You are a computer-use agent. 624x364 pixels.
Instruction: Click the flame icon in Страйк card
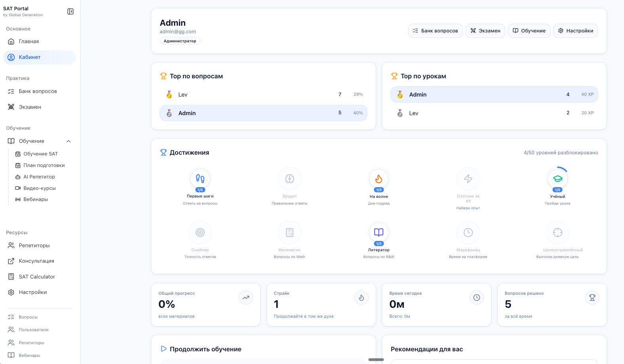point(361,298)
